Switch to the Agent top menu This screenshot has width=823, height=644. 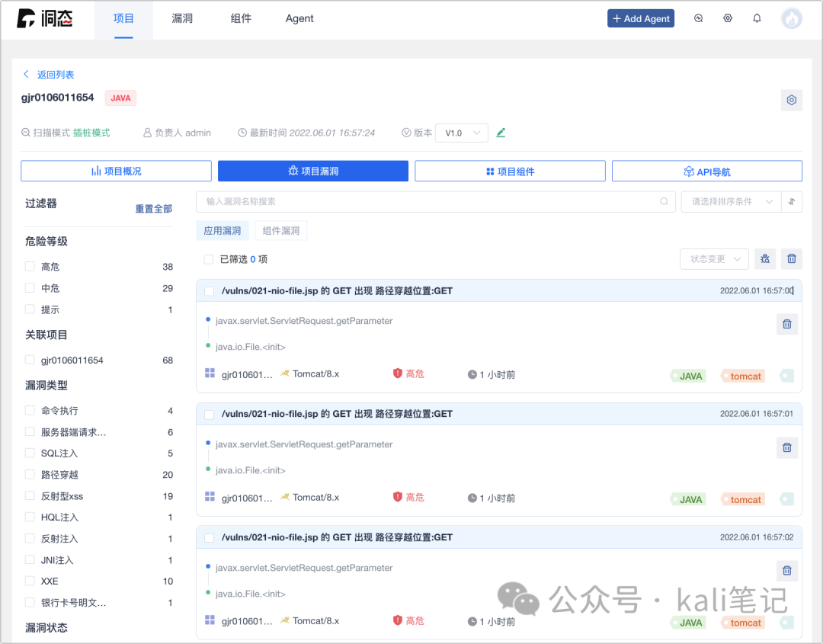(x=299, y=19)
